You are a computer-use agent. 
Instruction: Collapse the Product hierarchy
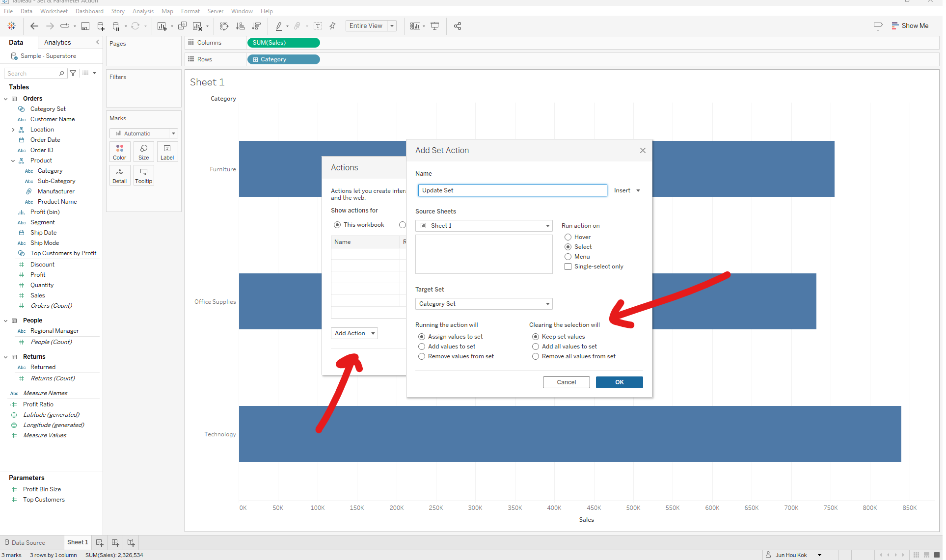tap(13, 160)
